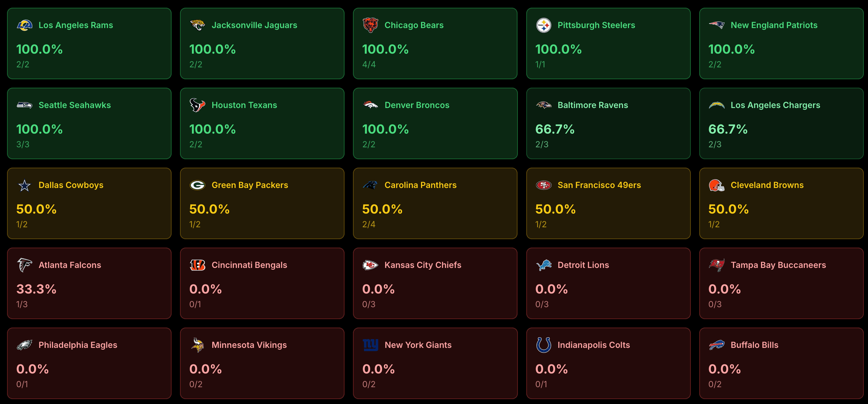Click the Houston Texans logo icon
Screen dimensions: 868x404
click(197, 105)
